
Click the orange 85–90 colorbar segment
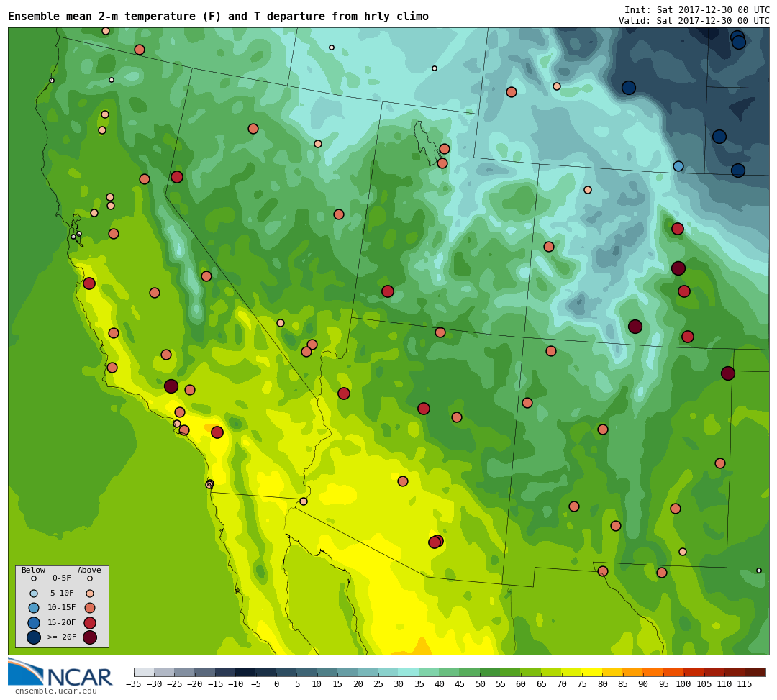point(633,672)
